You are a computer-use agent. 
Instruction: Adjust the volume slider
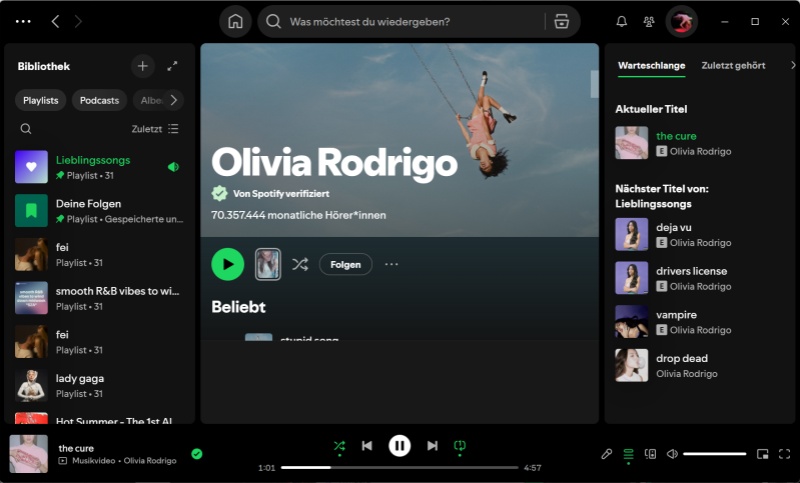715,454
